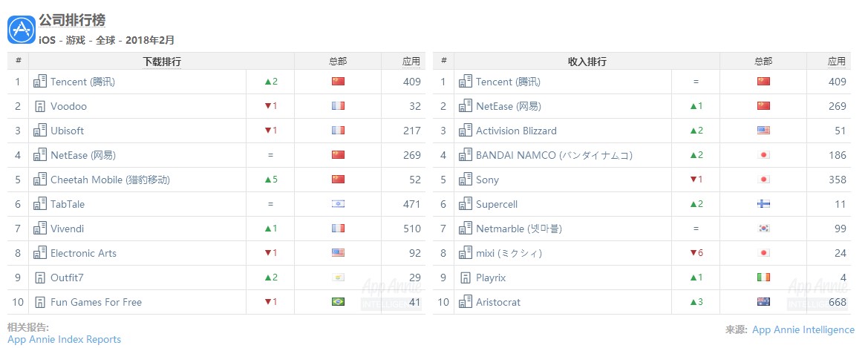Click the company icon beside Voodoo
The height and width of the screenshot is (348, 868).
[40, 106]
